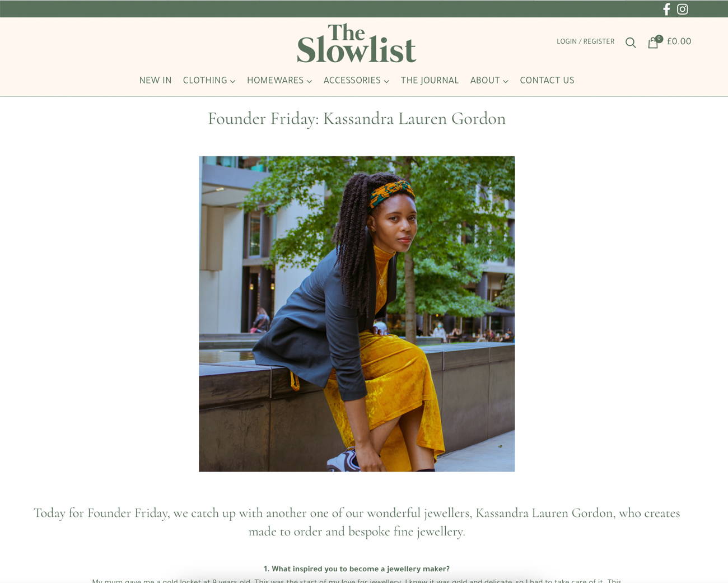Click Kassandra Lauren Gordon's portrait photo
This screenshot has height=583, width=728.
(357, 314)
